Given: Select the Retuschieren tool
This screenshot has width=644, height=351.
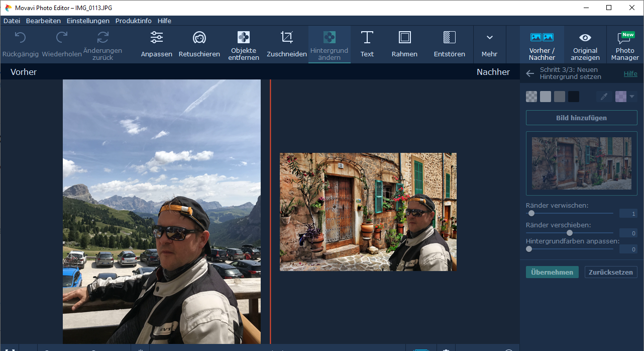Looking at the screenshot, I should click(199, 44).
